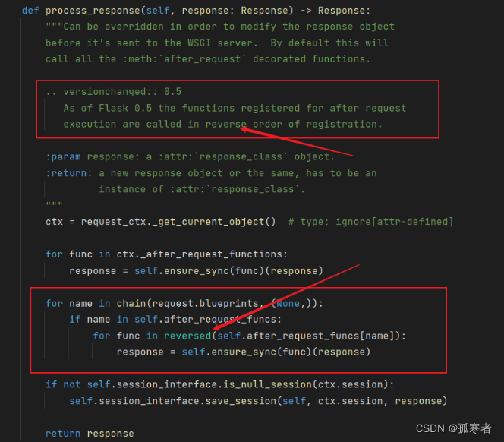Viewport: 504px width, 442px height.
Task: Click 'self.after_request_funcs[name]' inside the reversed call
Action: point(306,336)
